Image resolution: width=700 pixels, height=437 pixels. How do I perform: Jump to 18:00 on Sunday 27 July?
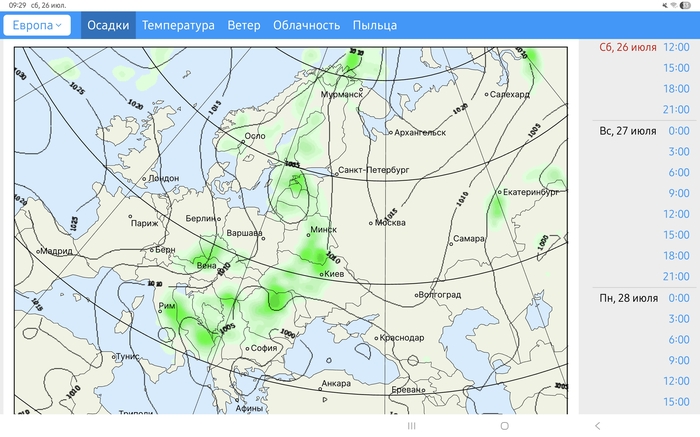[676, 256]
